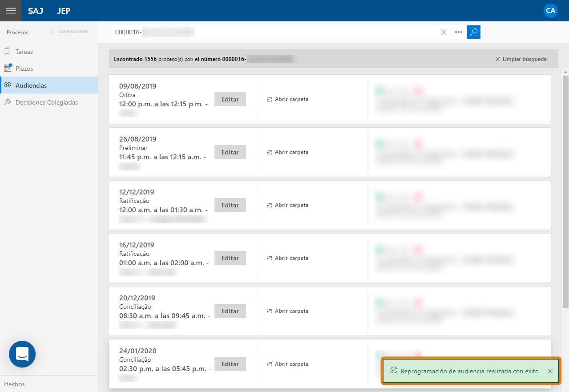Dismiss the success notification toast

pyautogui.click(x=550, y=371)
